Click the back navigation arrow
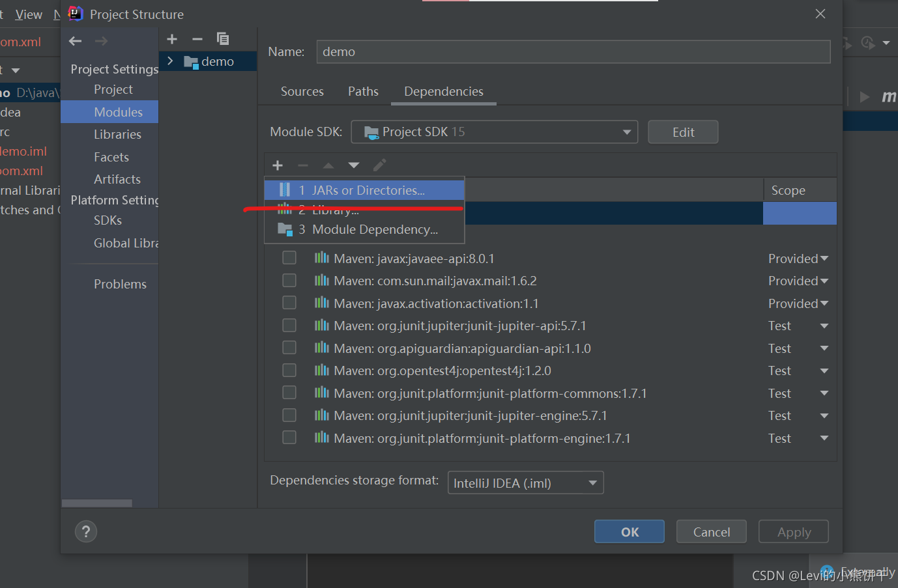The height and width of the screenshot is (588, 898). click(x=76, y=41)
